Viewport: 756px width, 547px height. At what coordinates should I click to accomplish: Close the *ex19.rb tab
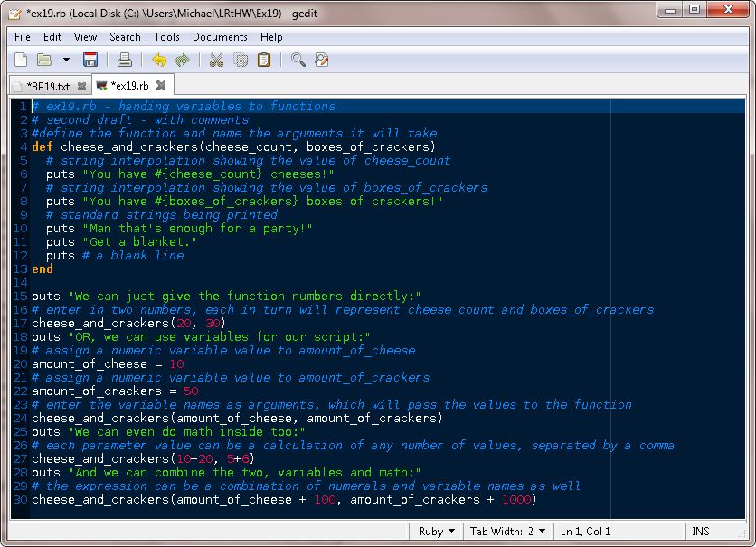pos(163,86)
